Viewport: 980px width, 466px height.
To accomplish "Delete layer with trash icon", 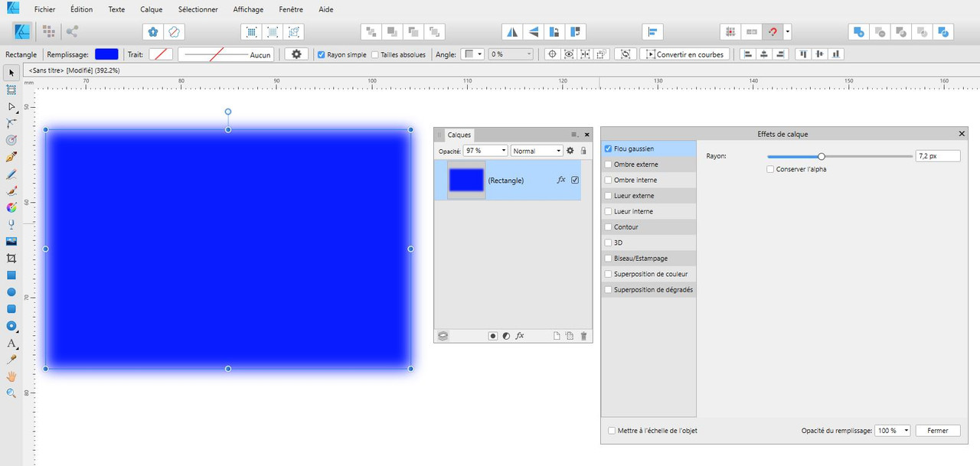I will tap(583, 336).
